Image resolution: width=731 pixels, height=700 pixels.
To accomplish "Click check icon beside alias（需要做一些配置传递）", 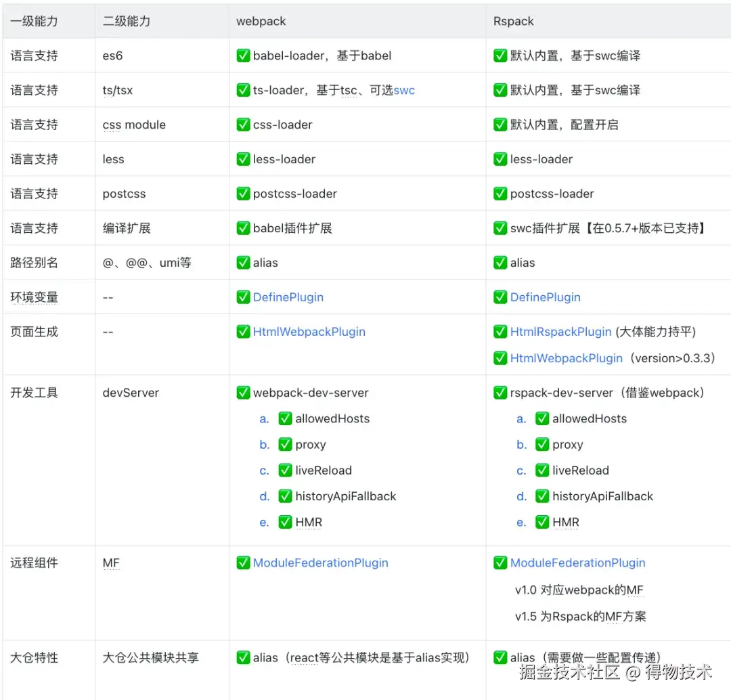I will [x=500, y=657].
